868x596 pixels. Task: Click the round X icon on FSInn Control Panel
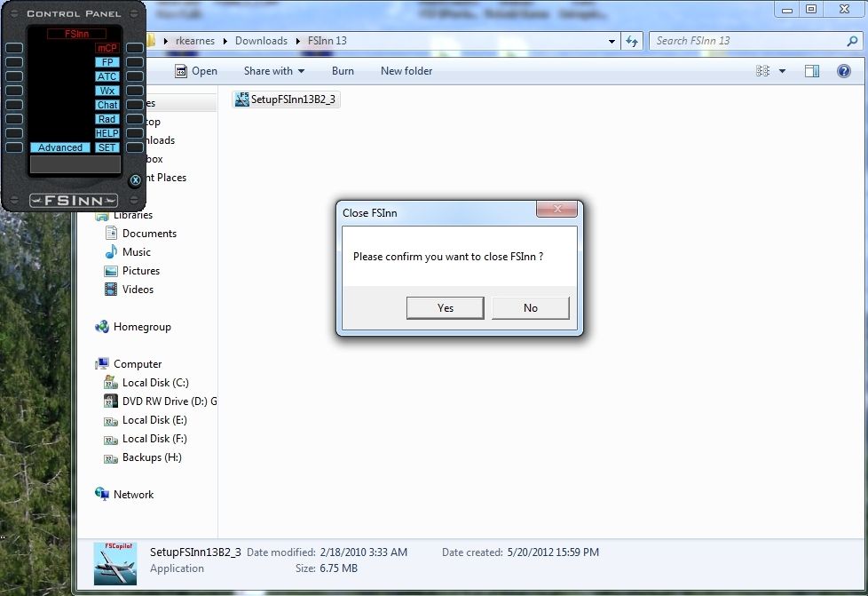(136, 180)
